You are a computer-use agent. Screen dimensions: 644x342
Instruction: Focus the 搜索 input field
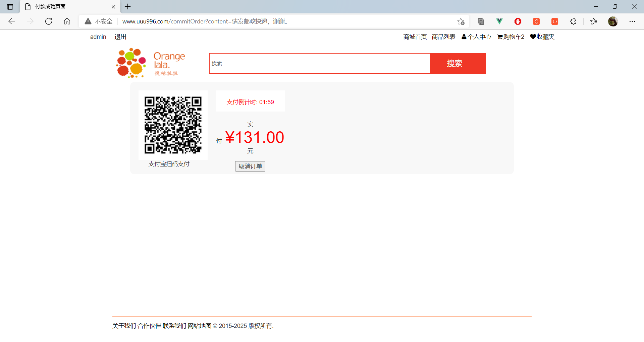click(x=320, y=63)
